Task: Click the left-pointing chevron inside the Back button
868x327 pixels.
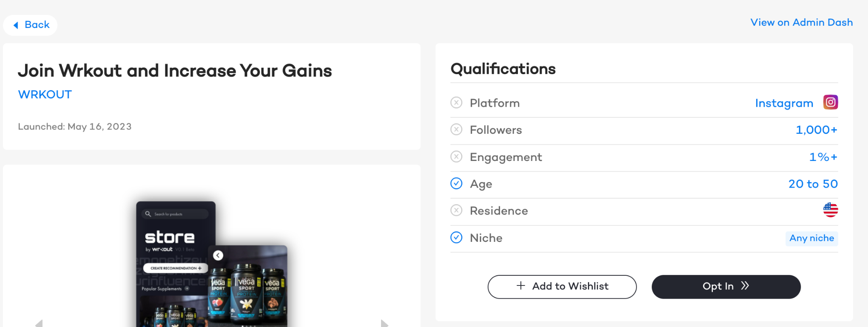Action: click(16, 25)
